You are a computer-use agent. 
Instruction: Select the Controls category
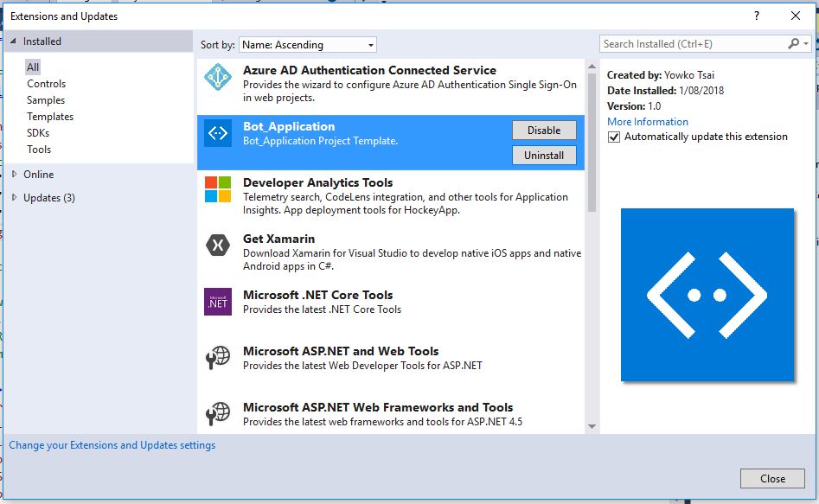(x=47, y=84)
